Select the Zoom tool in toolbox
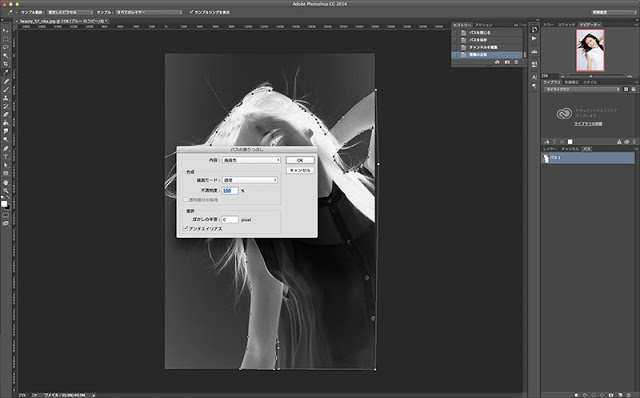Viewport: 640px width, 398px height. coord(6,191)
